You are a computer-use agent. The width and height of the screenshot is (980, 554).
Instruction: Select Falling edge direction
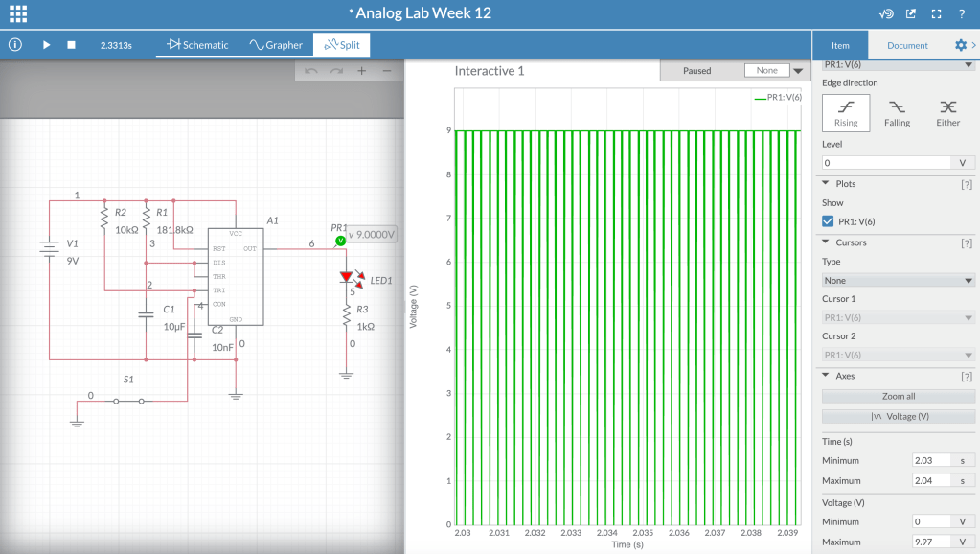[897, 112]
